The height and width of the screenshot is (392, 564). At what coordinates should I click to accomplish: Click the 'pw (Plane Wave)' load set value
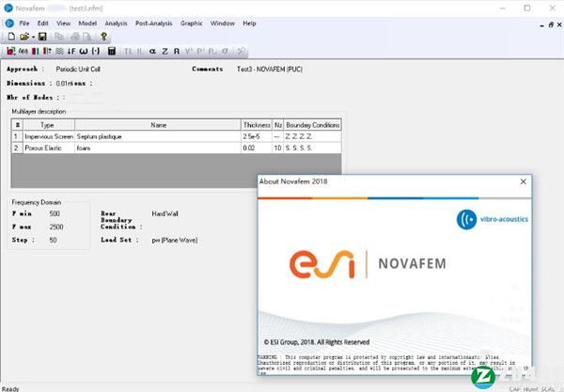[175, 241]
